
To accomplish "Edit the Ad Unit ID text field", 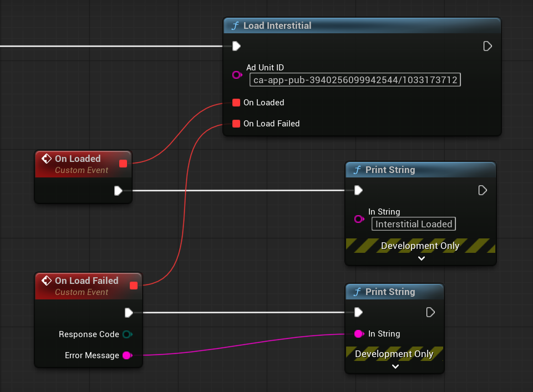I will [x=355, y=80].
